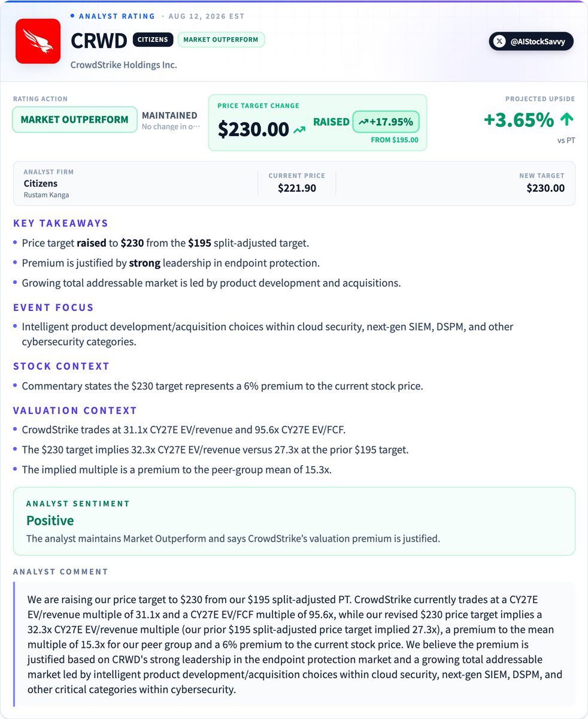
Task: Click the Current Price $221.90 value
Action: tap(297, 188)
